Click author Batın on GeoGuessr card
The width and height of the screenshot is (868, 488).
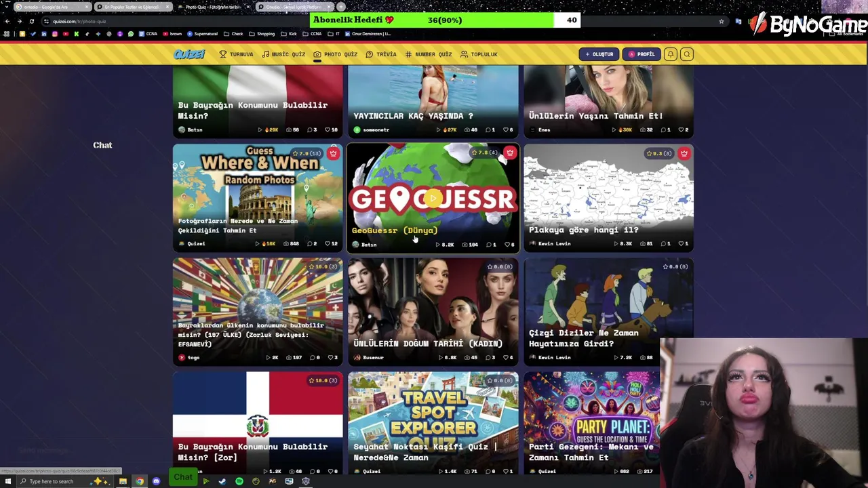tap(364, 245)
